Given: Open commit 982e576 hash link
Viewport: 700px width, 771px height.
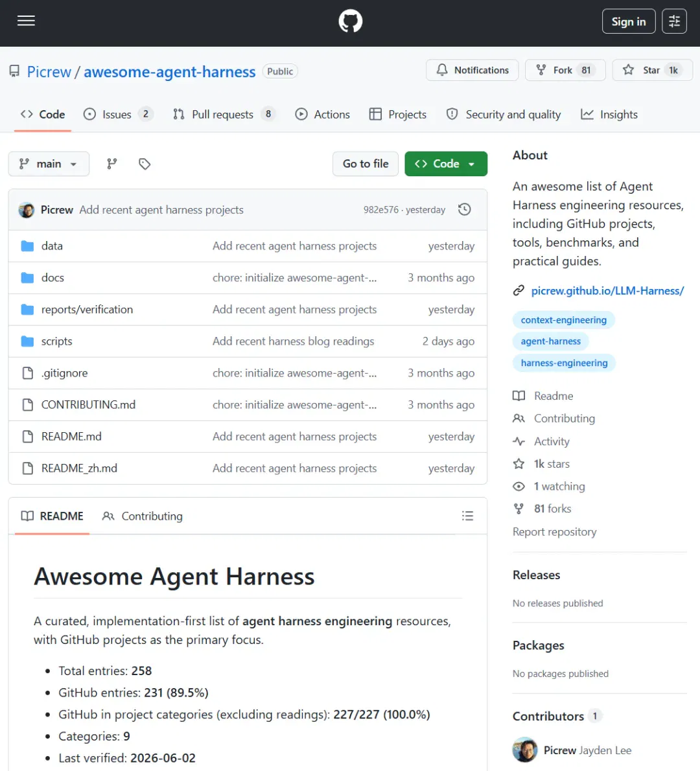Looking at the screenshot, I should pos(380,210).
